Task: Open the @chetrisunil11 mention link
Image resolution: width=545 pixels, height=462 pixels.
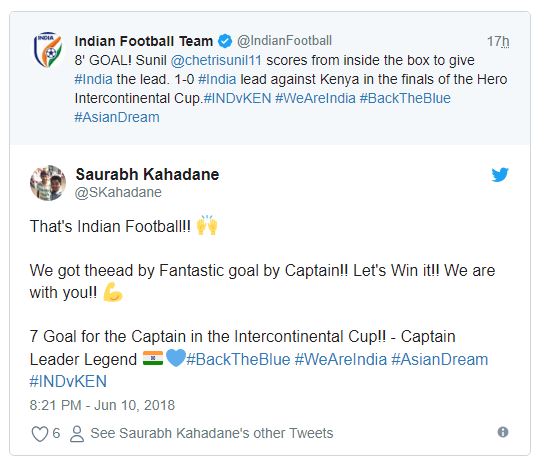Action: tap(216, 60)
